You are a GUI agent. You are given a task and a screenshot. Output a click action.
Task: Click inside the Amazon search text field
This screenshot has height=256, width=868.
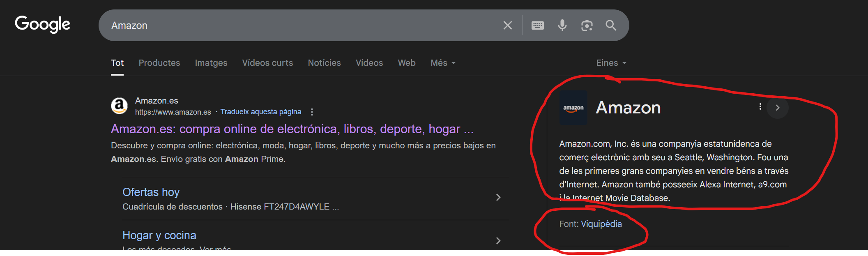(x=288, y=25)
